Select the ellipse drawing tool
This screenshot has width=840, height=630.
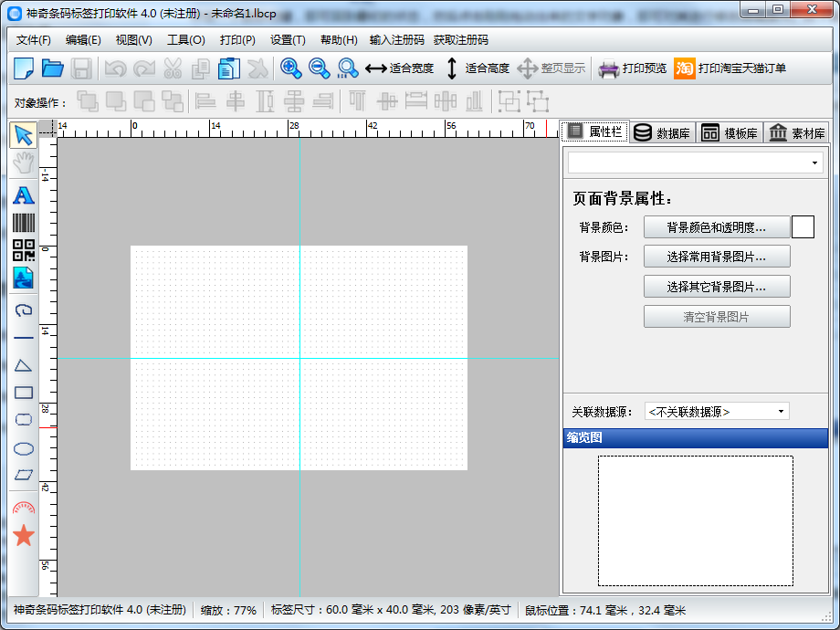(23, 448)
